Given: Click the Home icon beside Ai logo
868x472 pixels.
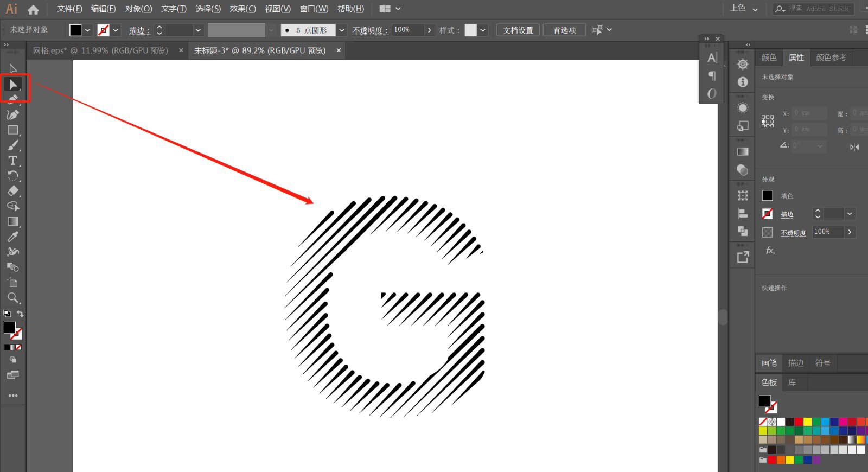Looking at the screenshot, I should (x=33, y=9).
